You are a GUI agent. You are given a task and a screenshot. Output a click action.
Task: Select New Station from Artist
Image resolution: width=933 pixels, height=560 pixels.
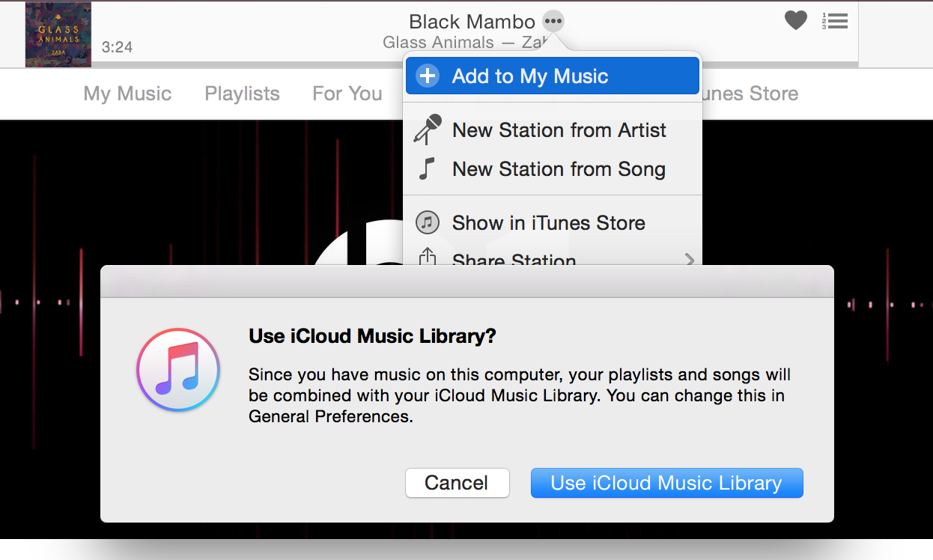coord(553,130)
